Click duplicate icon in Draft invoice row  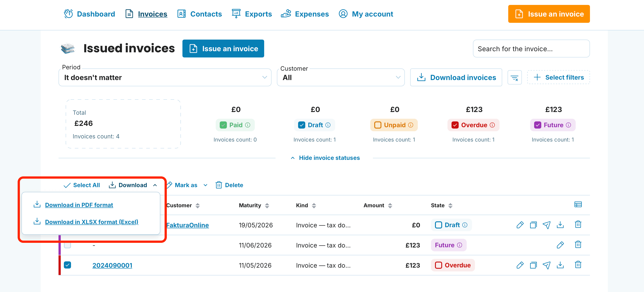[x=533, y=225]
